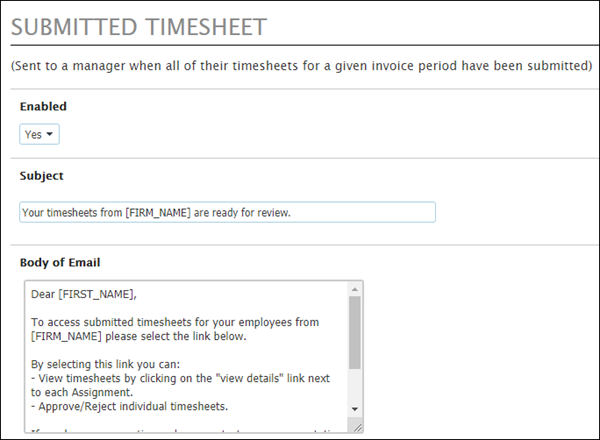The width and height of the screenshot is (600, 440).
Task: Click the 'By selecting this link you can' line
Action: 105,364
